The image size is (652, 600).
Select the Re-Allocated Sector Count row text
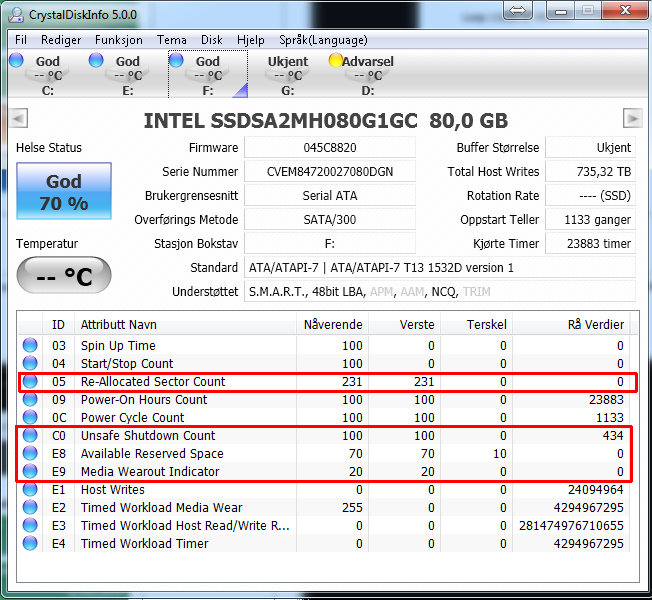coord(153,382)
